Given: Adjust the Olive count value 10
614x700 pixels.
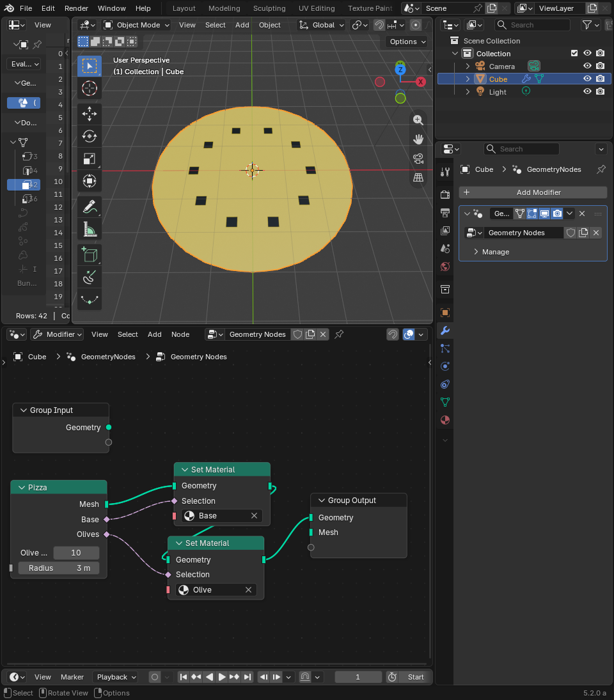Looking at the screenshot, I should click(76, 553).
